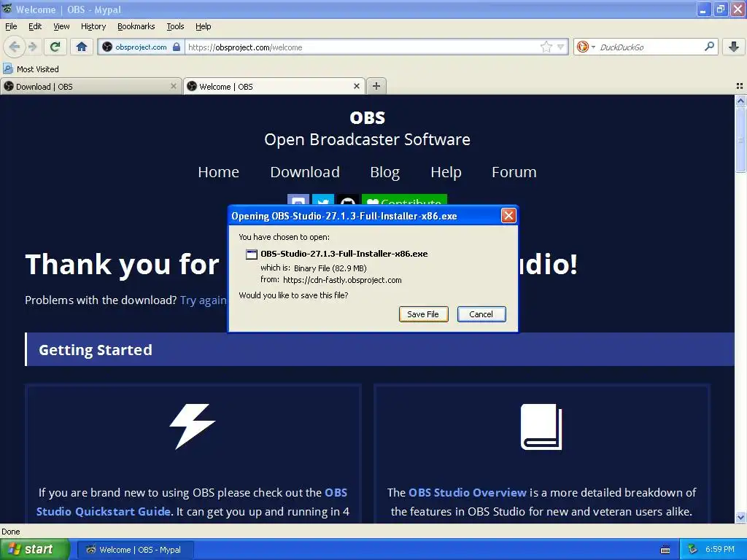This screenshot has width=747, height=560.
Task: Open the File menu
Action: point(11,26)
